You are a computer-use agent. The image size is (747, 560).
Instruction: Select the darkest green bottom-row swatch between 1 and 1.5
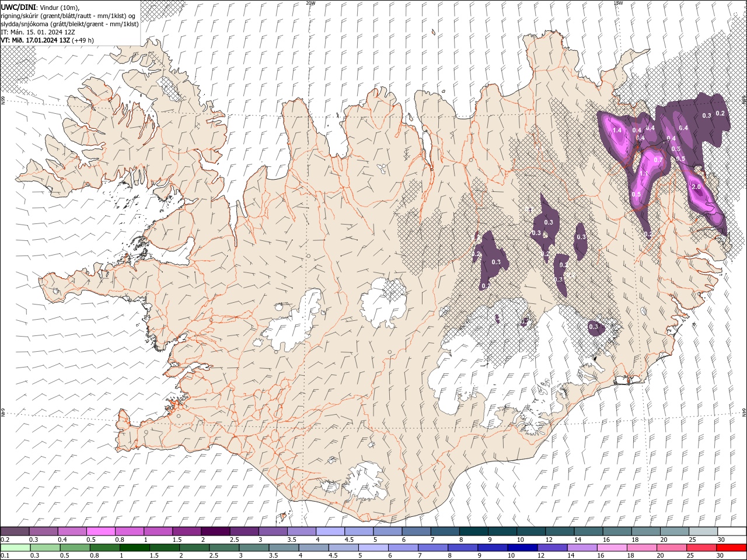pos(135,548)
